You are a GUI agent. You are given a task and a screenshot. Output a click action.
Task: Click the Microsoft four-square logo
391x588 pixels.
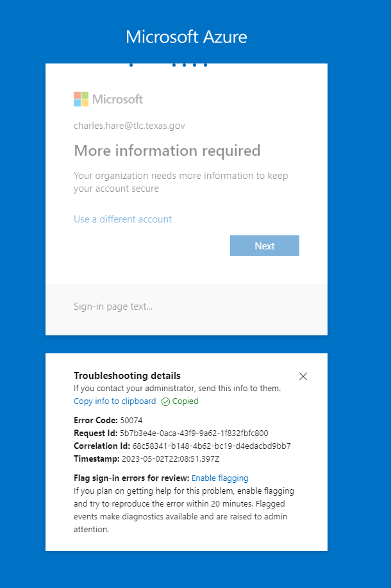click(x=81, y=99)
